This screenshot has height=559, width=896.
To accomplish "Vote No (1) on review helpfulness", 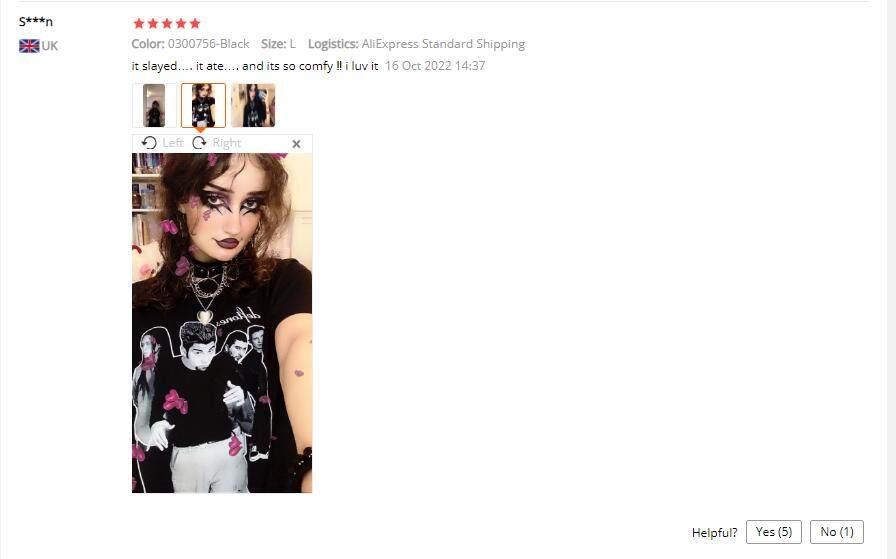I will pyautogui.click(x=837, y=532).
